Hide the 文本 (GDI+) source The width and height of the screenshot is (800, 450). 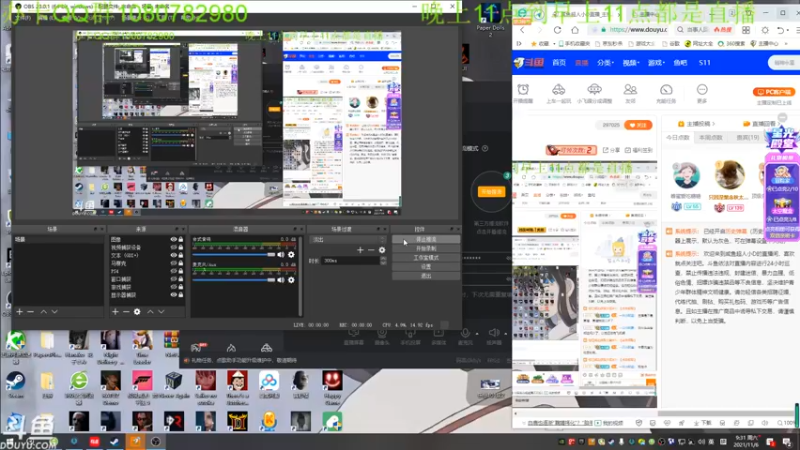point(173,255)
